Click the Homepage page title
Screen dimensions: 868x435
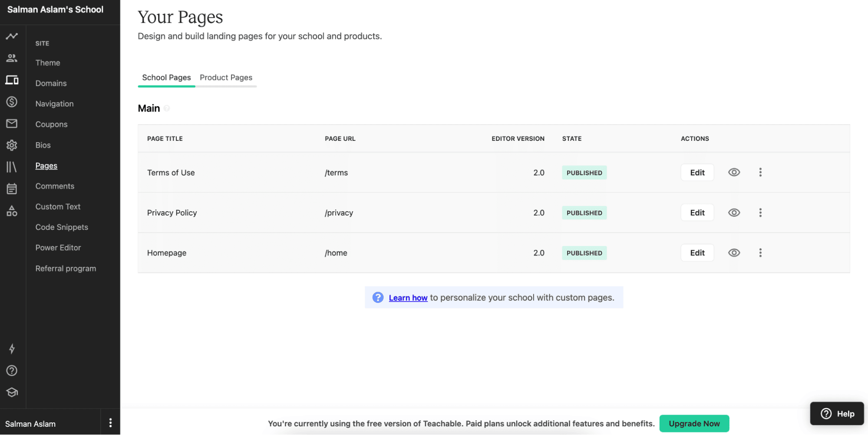(166, 253)
